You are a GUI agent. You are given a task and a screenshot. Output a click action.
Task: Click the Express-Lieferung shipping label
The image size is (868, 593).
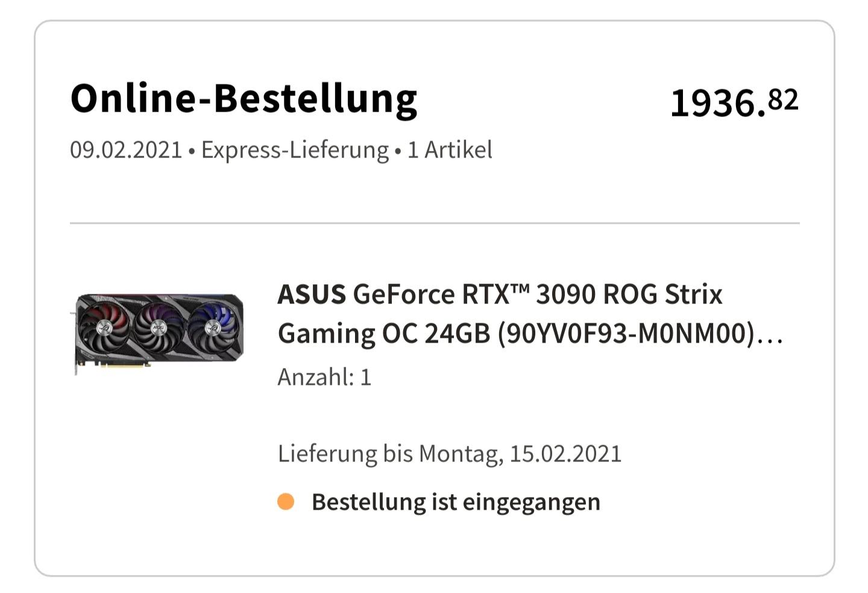pyautogui.click(x=295, y=150)
